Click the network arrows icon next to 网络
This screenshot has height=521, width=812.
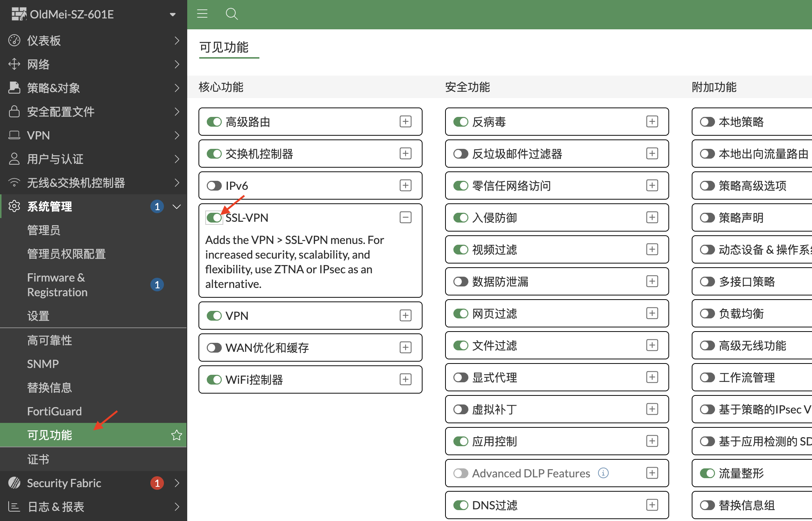pos(14,64)
